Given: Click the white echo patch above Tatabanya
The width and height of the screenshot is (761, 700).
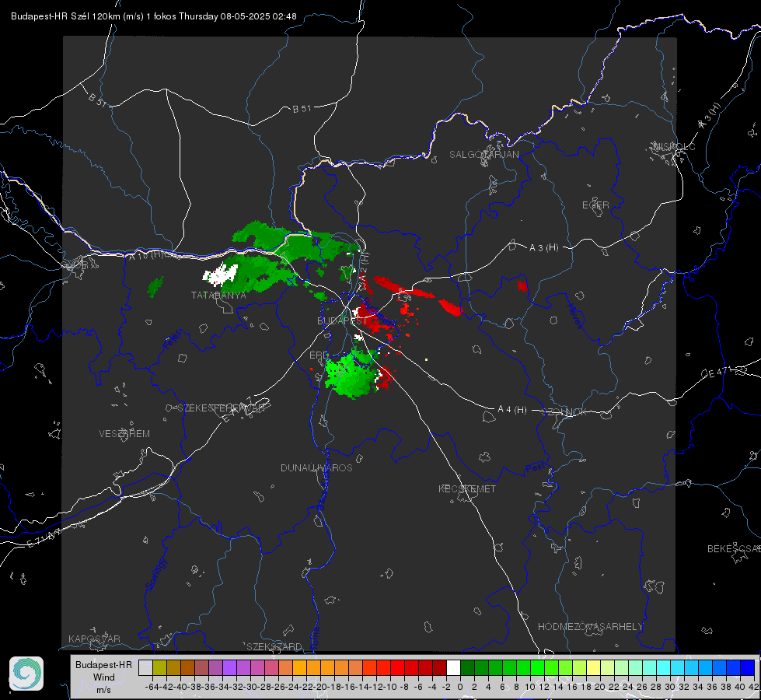Looking at the screenshot, I should 221,274.
